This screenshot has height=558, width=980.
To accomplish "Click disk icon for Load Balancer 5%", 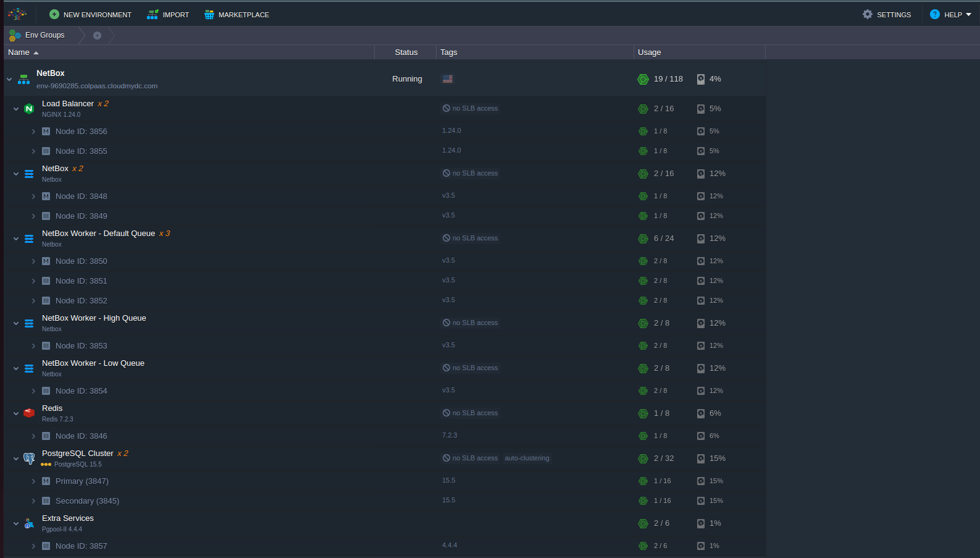I will point(701,109).
